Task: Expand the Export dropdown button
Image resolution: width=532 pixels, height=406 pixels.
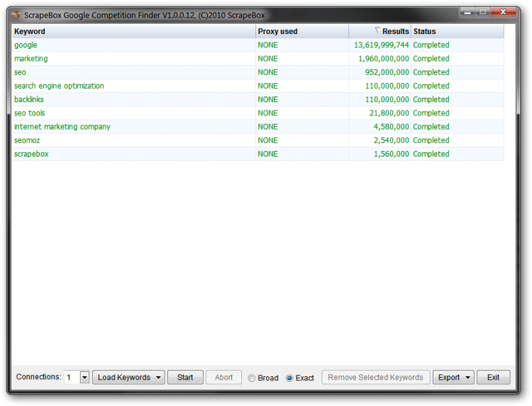Action: tap(453, 377)
